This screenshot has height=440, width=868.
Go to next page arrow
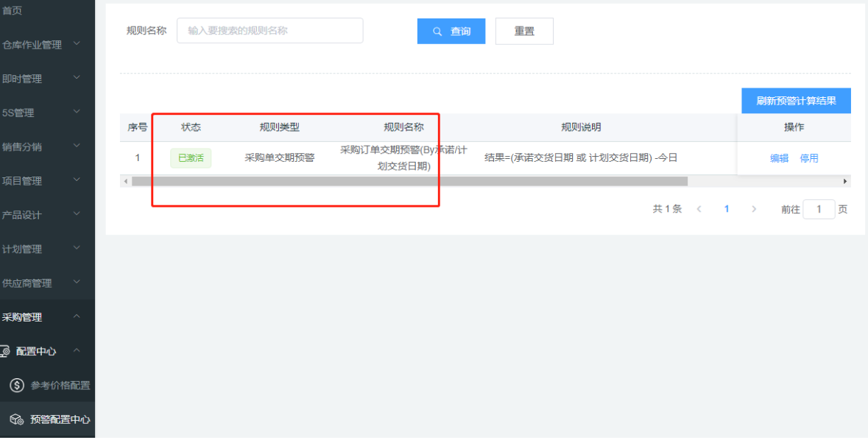(x=753, y=209)
